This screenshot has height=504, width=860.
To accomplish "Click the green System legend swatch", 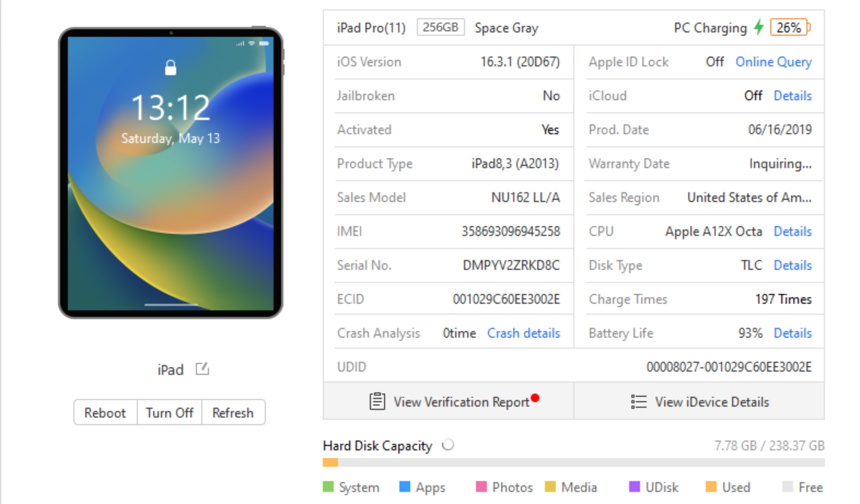I will point(328,486).
